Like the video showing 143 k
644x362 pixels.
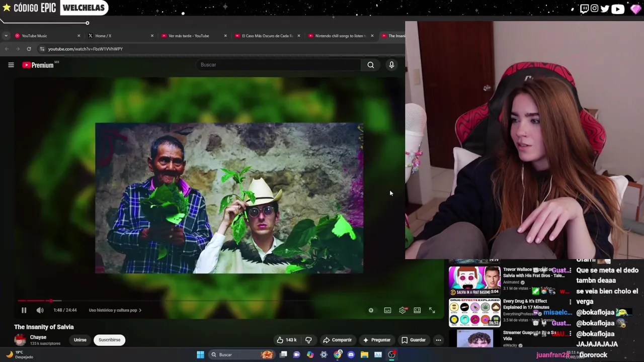[x=286, y=340]
